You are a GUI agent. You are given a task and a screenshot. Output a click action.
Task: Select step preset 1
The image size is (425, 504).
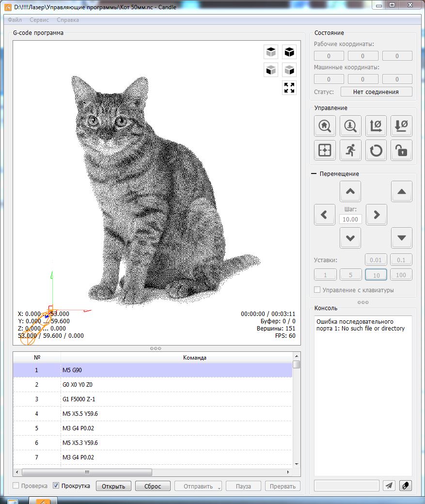coord(325,275)
